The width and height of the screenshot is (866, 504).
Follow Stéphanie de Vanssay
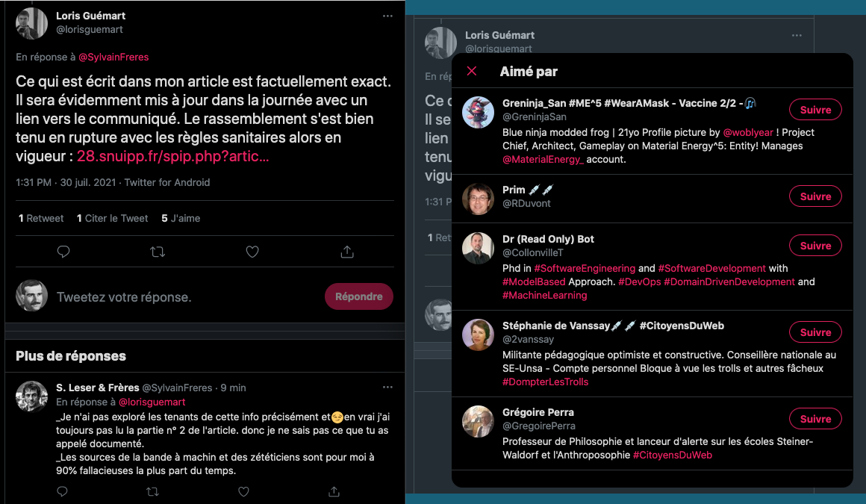(814, 332)
